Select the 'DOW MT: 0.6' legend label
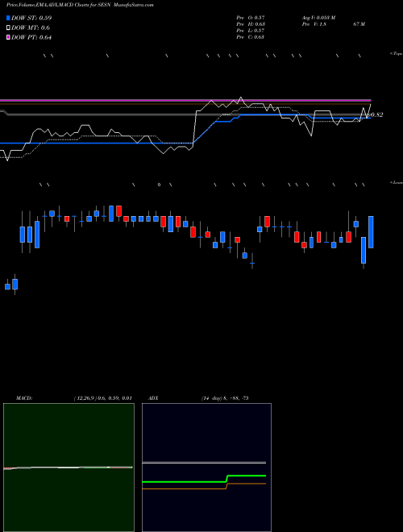403x532 pixels. coord(31,28)
